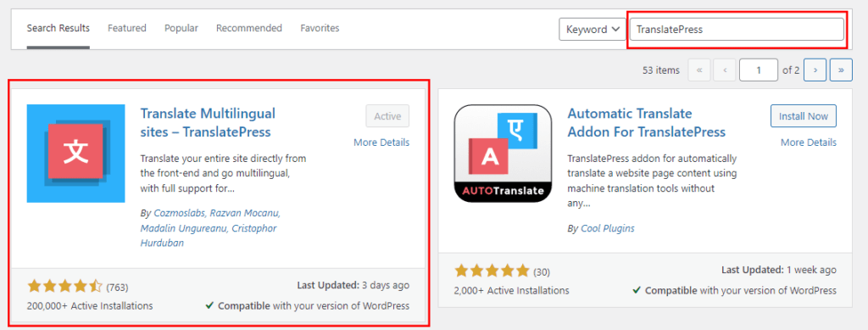The image size is (868, 330).
Task: Open Madalin Ungureanu author link
Action: click(x=183, y=228)
